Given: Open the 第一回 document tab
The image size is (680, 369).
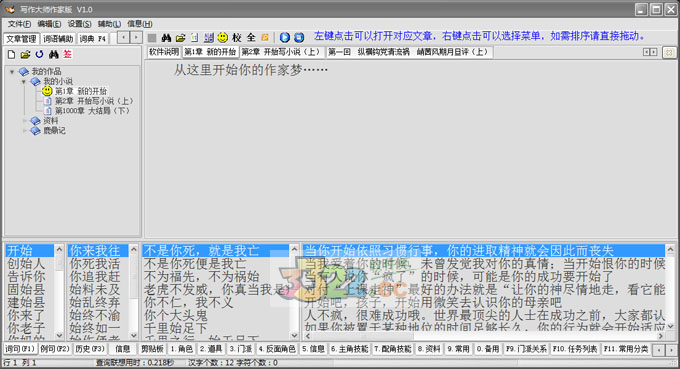Looking at the screenshot, I should coord(408,52).
